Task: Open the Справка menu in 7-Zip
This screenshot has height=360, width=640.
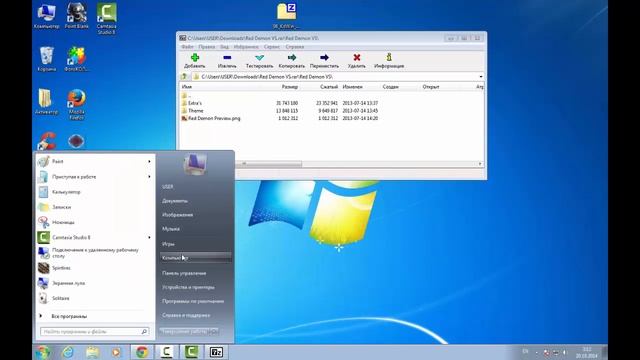Action: click(295, 47)
